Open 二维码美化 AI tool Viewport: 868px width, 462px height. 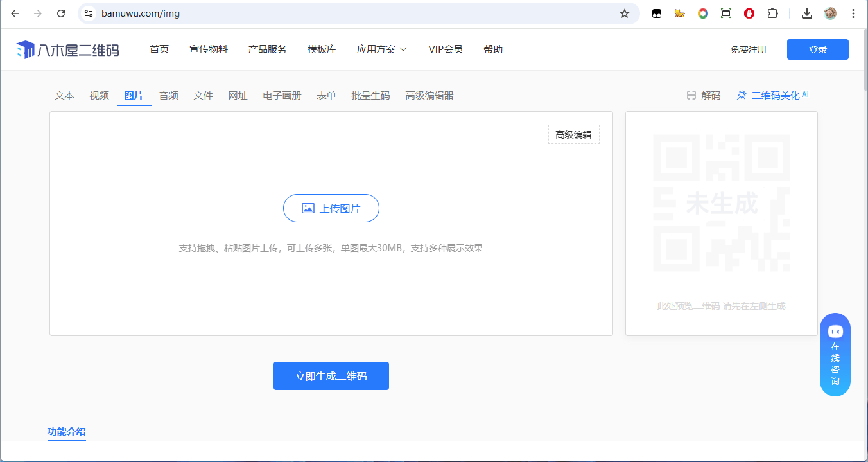(x=772, y=96)
